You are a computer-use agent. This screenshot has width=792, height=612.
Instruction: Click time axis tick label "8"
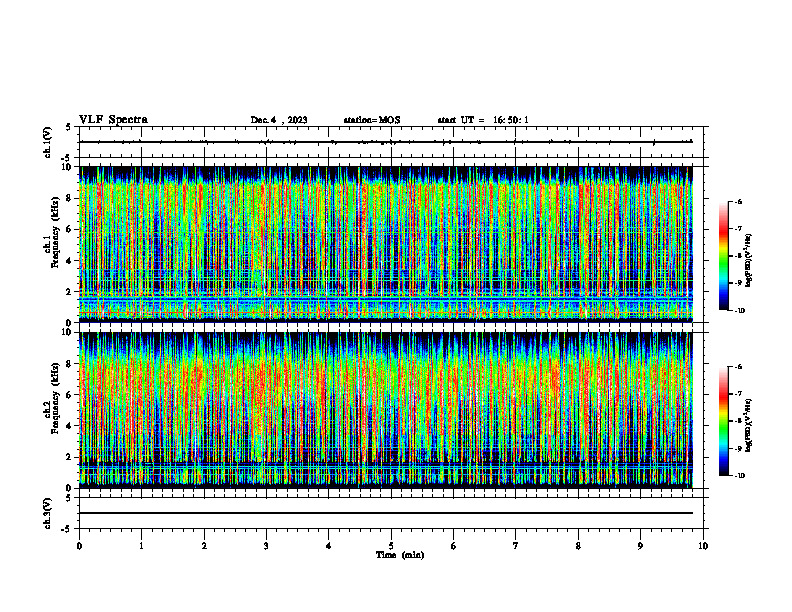[578, 546]
